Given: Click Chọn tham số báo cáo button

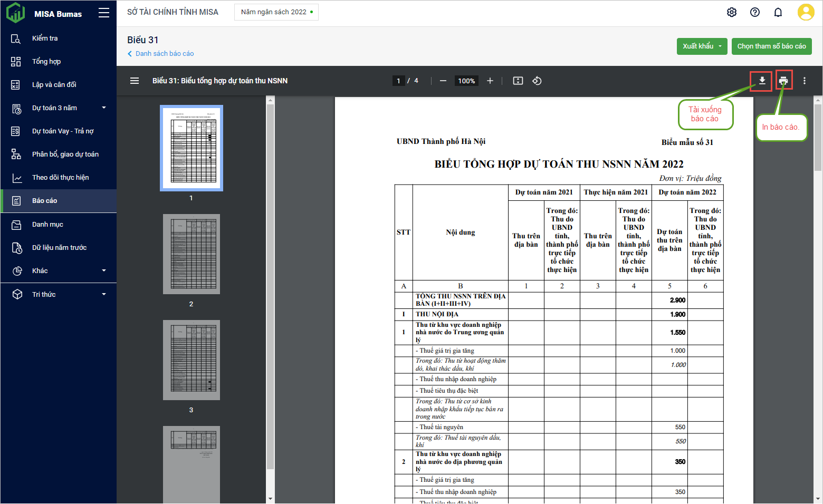Looking at the screenshot, I should (771, 46).
